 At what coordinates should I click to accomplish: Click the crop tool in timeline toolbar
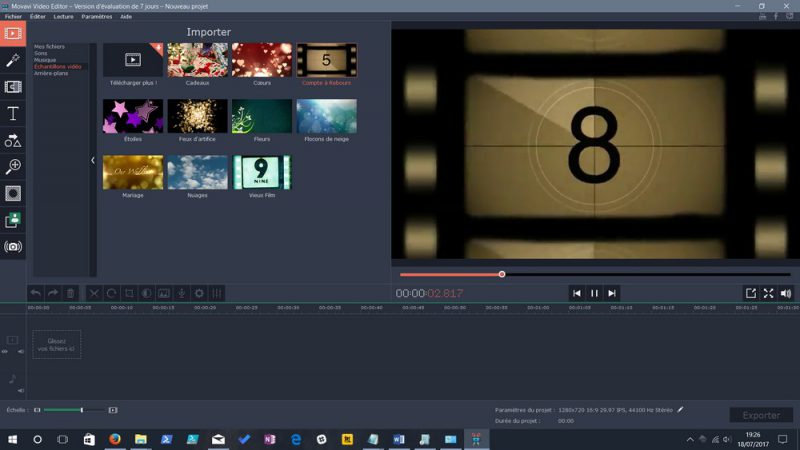(x=129, y=293)
